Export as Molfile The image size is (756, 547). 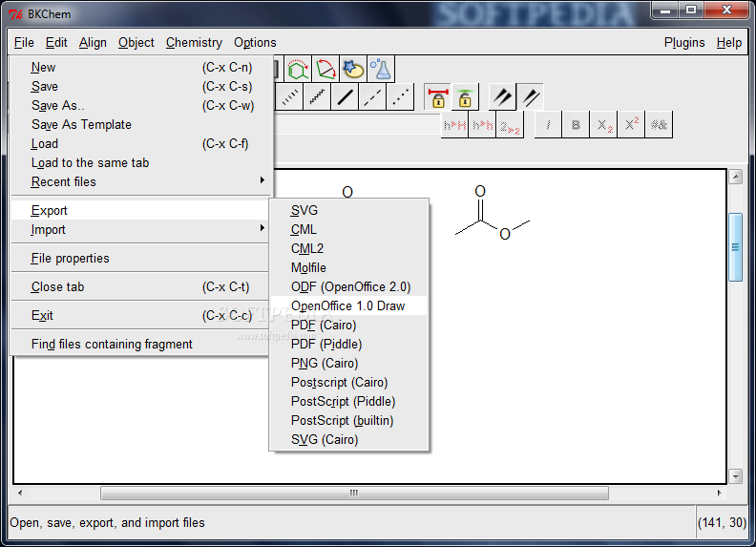click(349, 267)
